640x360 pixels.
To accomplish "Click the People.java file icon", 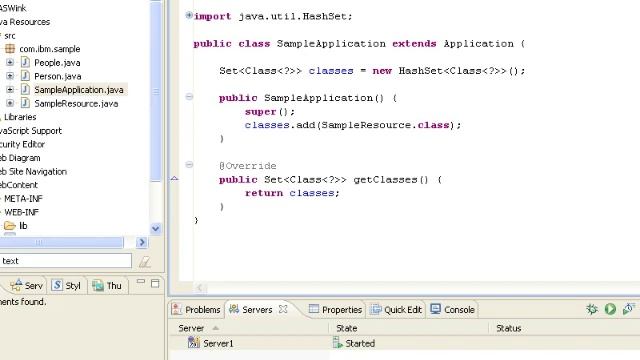I will (x=25, y=62).
